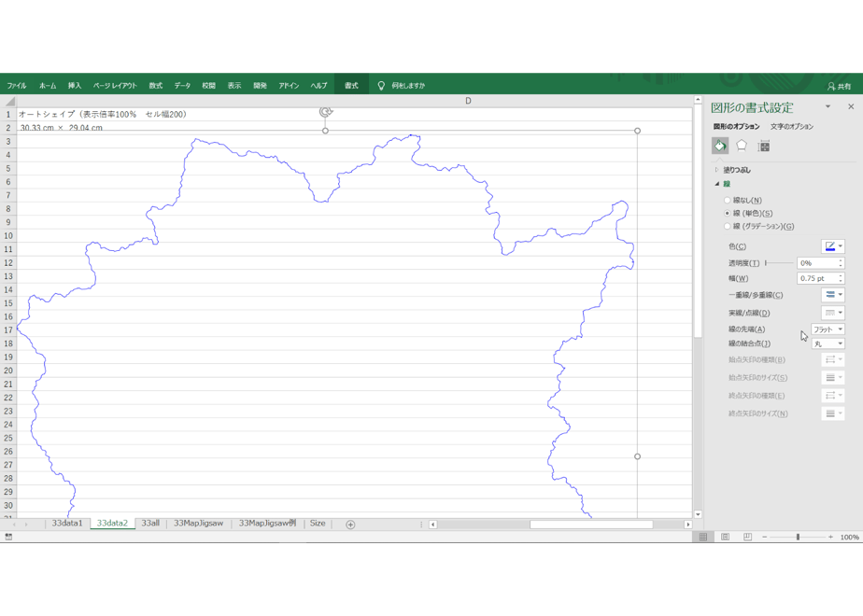Image resolution: width=863 pixels, height=616 pixels.
Task: Add a new sheet with plus icon
Action: tap(350, 525)
